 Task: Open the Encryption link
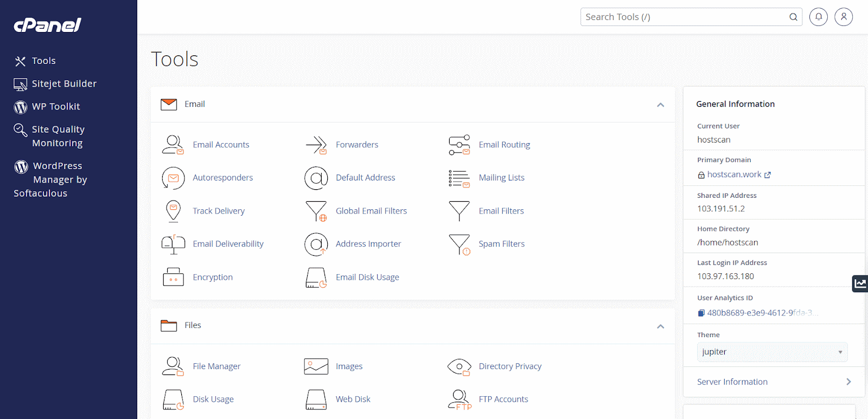[213, 277]
